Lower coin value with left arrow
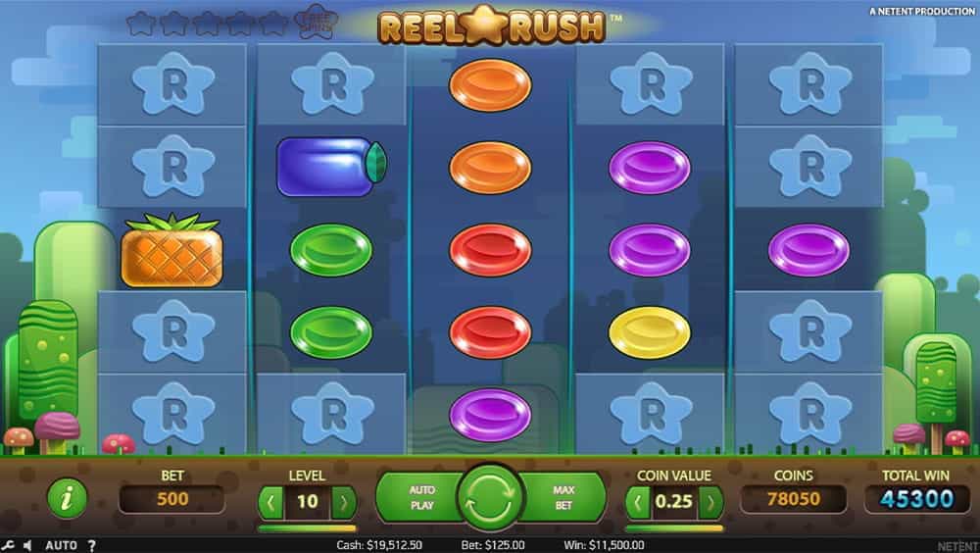This screenshot has width=980, height=553. click(638, 502)
